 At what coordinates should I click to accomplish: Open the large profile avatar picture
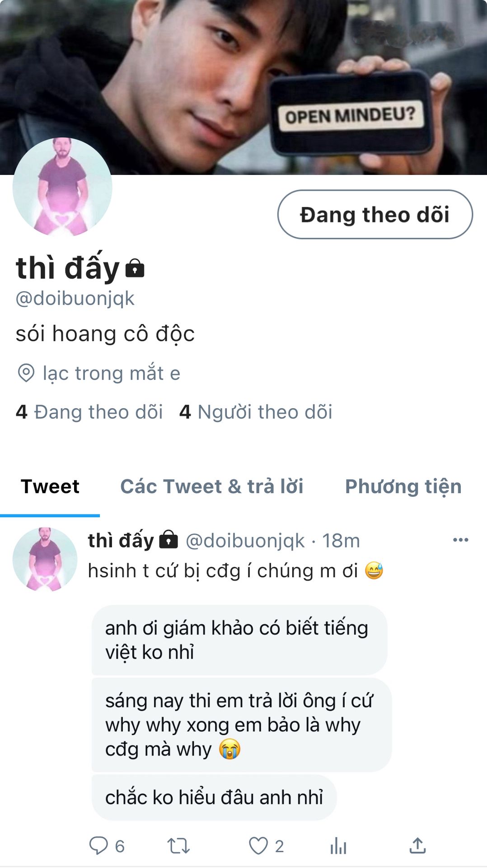pyautogui.click(x=62, y=187)
